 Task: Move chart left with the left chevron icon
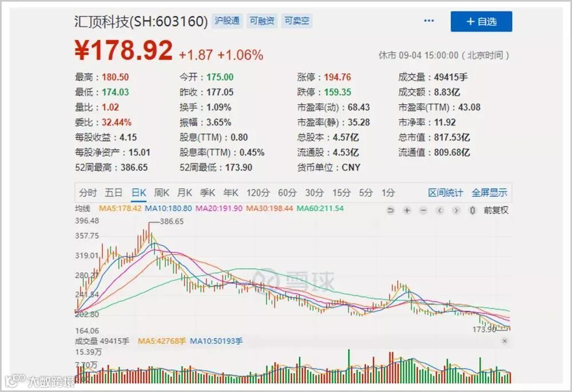point(439,210)
